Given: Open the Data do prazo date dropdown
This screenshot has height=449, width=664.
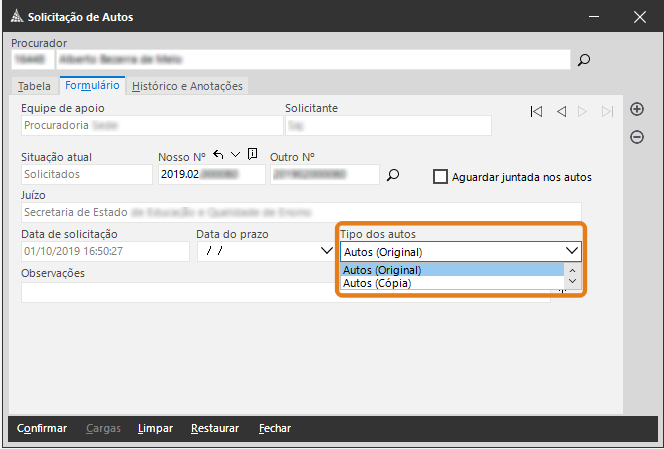Looking at the screenshot, I should tap(326, 251).
